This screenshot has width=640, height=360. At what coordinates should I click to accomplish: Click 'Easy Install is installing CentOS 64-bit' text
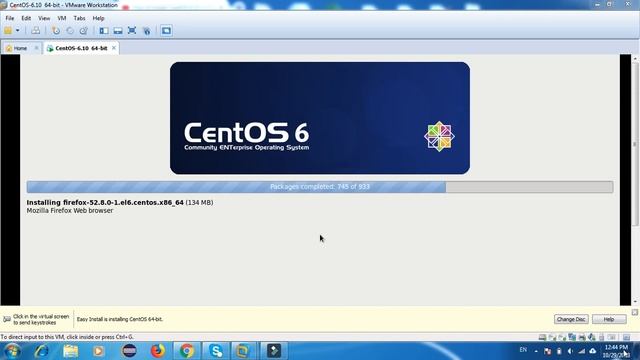(120, 319)
